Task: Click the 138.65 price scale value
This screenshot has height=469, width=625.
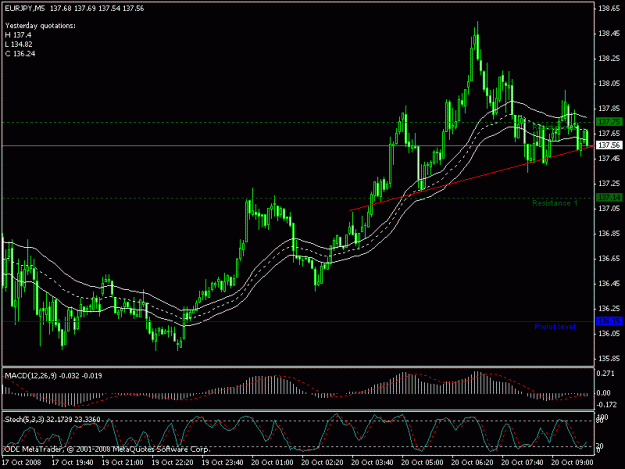Action: 609,8
